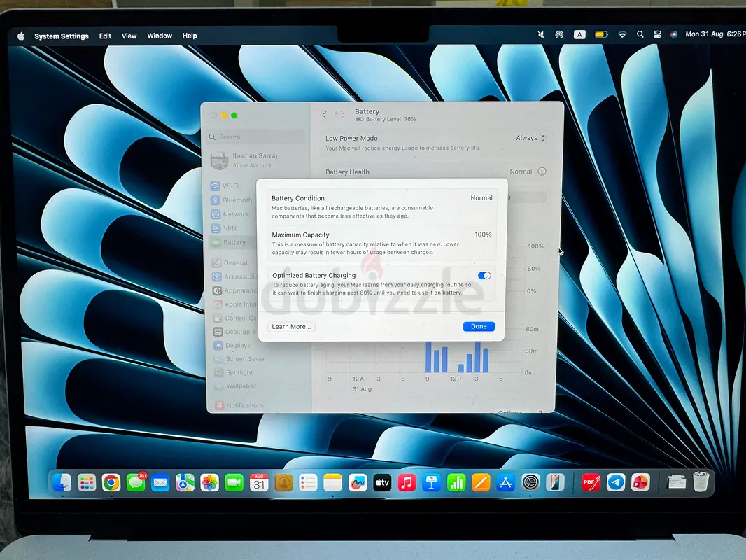
Task: Click Done to close battery health dialog
Action: [x=479, y=326]
